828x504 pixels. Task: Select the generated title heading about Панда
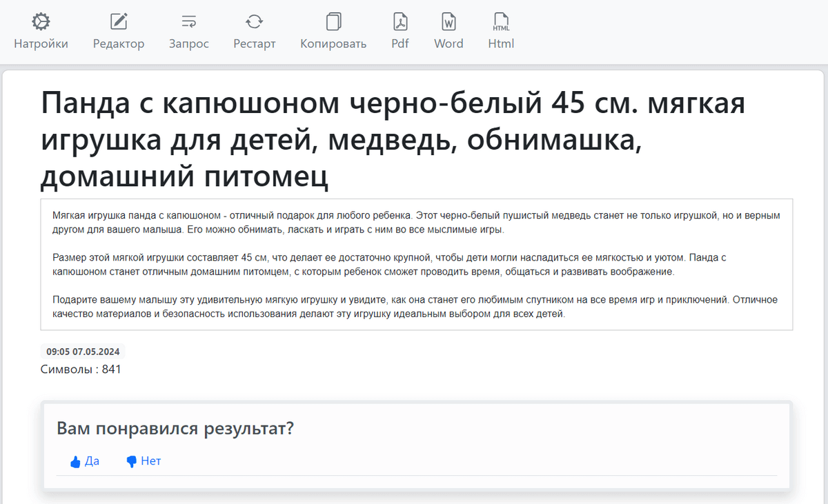(x=393, y=140)
